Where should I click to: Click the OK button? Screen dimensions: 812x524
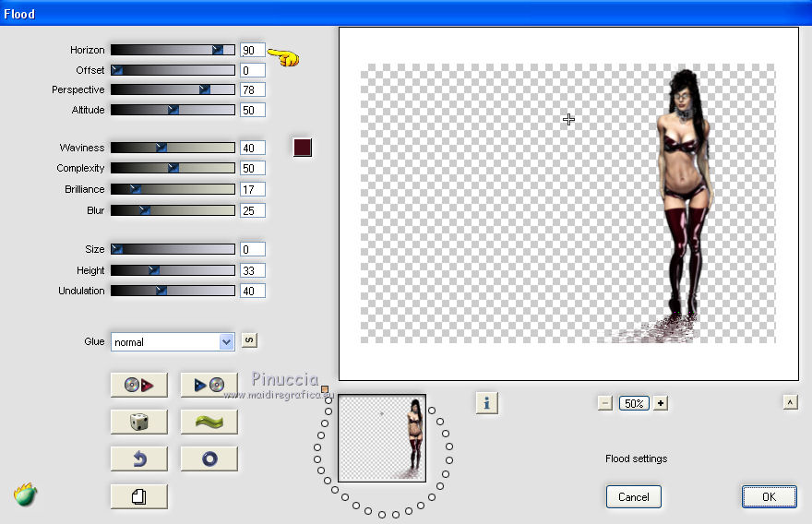click(769, 496)
